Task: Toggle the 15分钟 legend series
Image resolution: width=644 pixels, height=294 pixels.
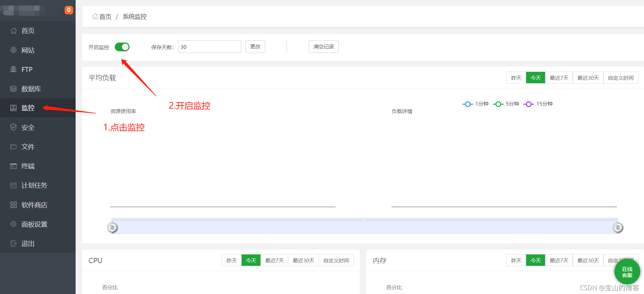Action: [538, 104]
